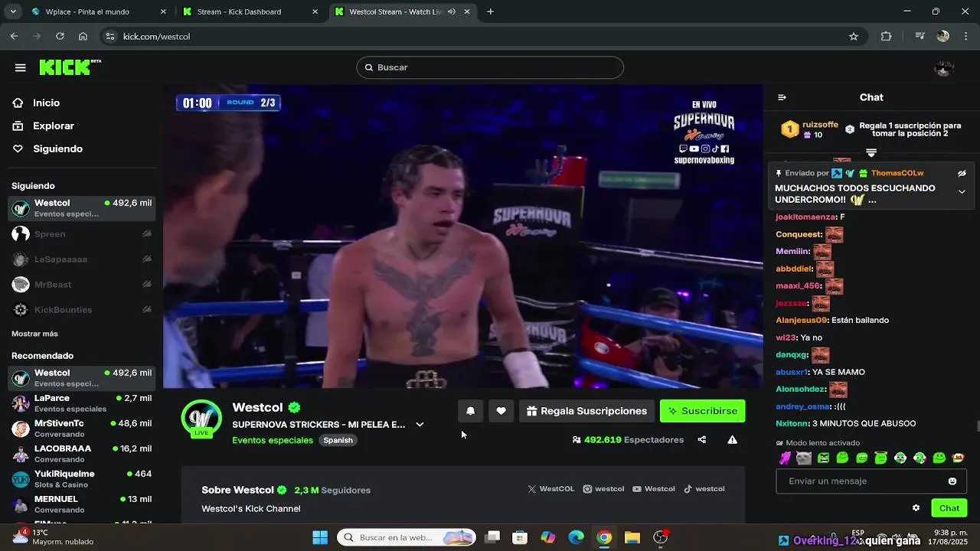980x551 pixels.
Task: Insert the pink lightning quick emote
Action: click(x=785, y=458)
